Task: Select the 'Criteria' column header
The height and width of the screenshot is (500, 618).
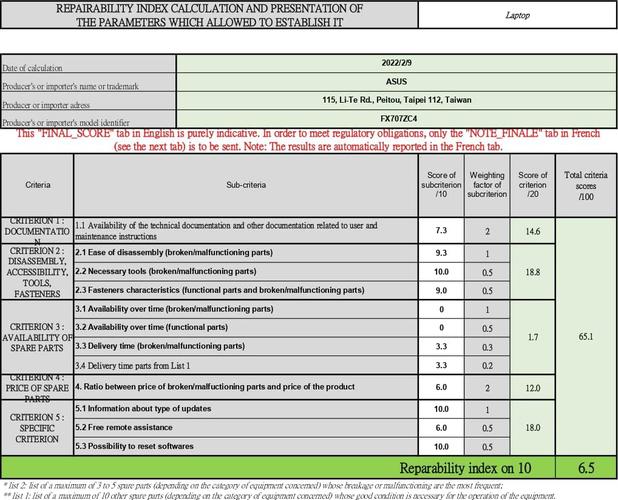Action: tap(37, 185)
